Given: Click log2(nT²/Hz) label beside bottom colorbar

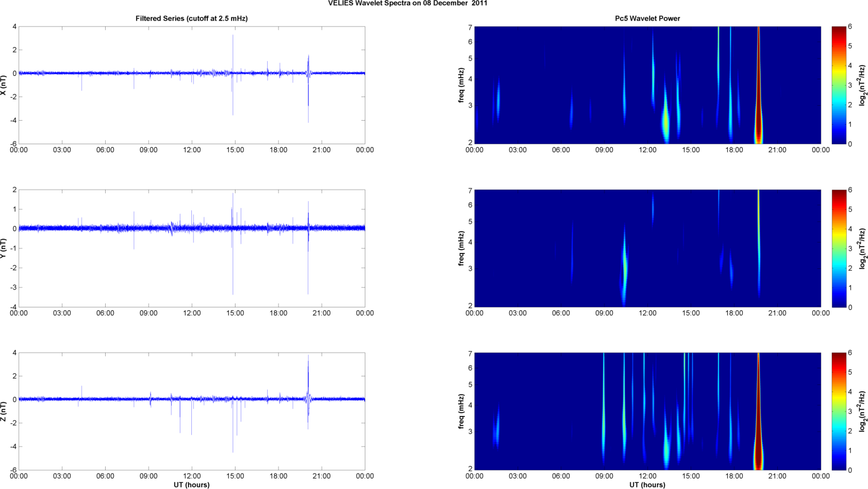Looking at the screenshot, I should (x=862, y=411).
